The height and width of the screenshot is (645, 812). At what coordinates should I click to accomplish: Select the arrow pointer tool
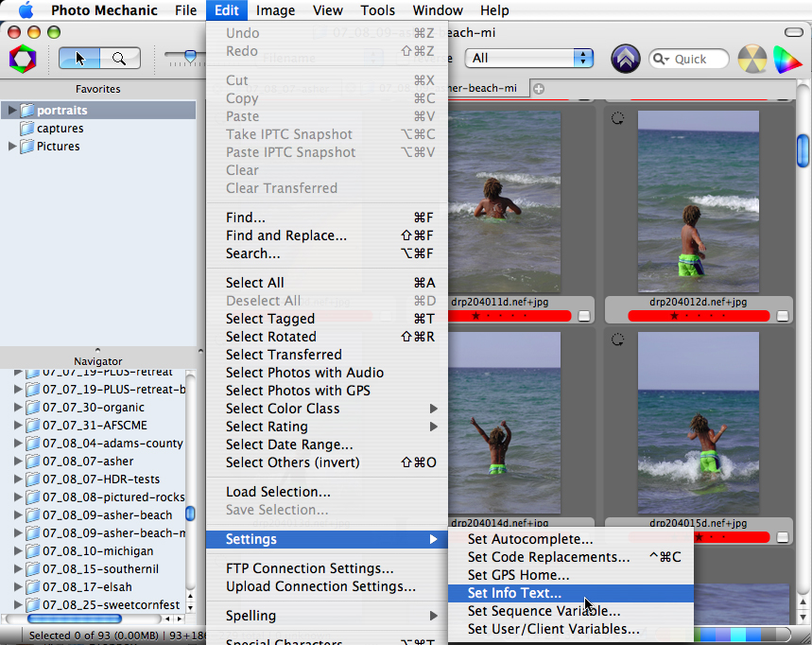click(x=79, y=58)
